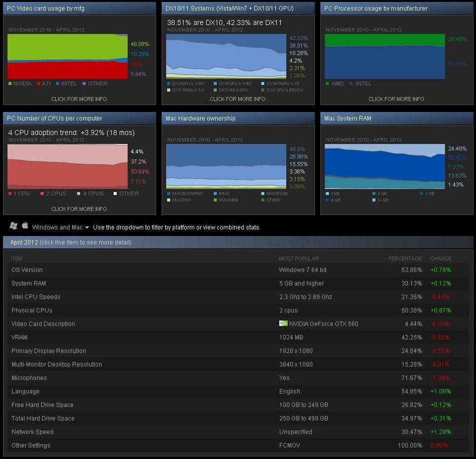Click CLICK FOR MORE INFO under DX10/11 chart
Screen dimensions: 476x459
pos(237,99)
